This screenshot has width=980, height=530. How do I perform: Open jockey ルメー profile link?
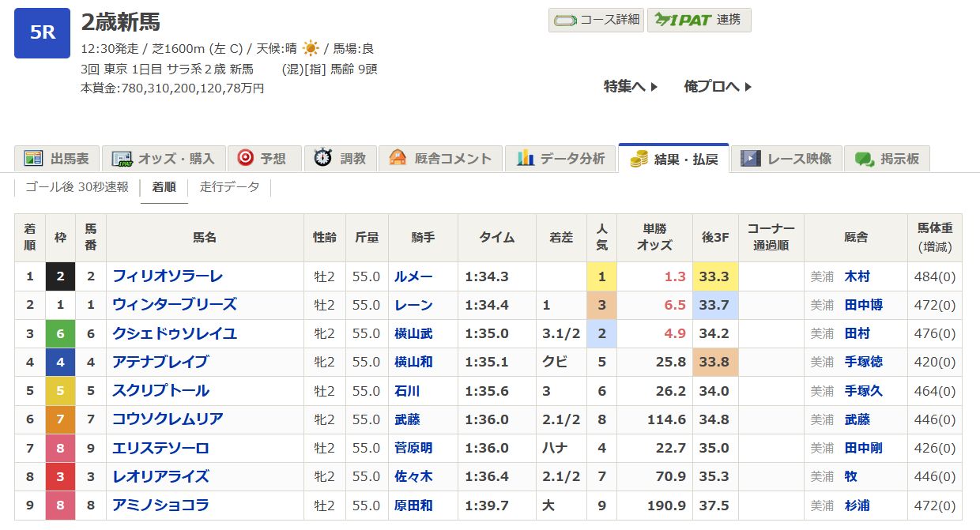(414, 277)
